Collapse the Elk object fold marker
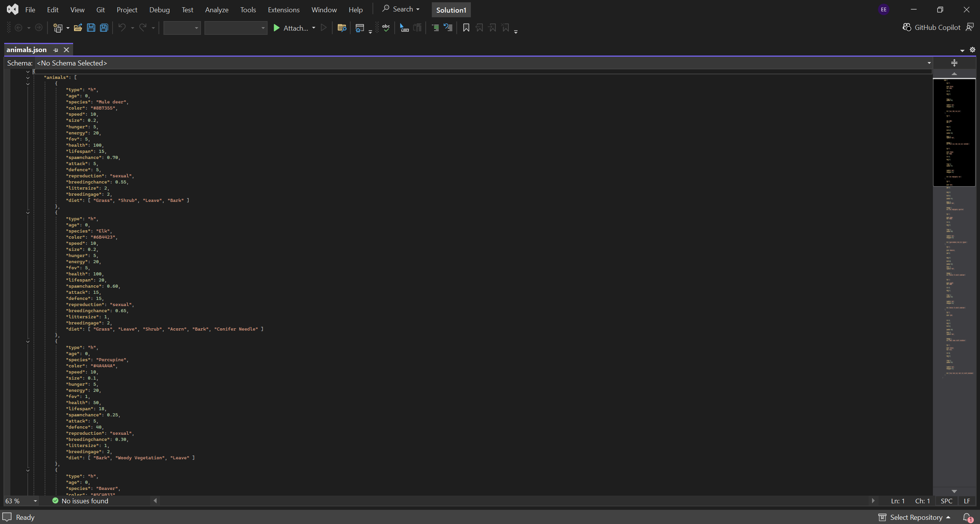The height and width of the screenshot is (524, 980). tap(28, 213)
